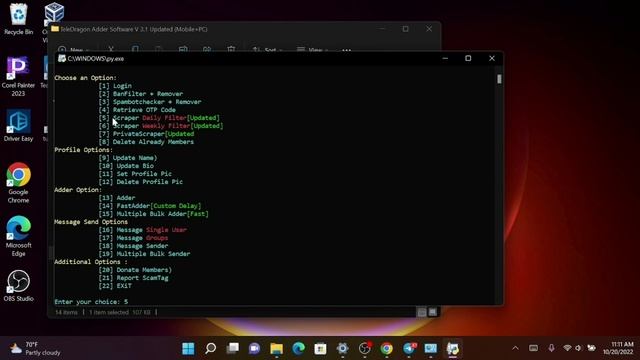Click '[20] Donate Members' line
This screenshot has height=360, width=640.
pyautogui.click(x=135, y=270)
